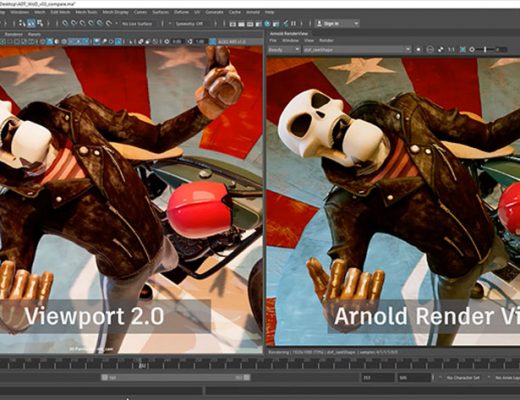
Task: Click RenderView exposure circle icon
Action: point(472,50)
